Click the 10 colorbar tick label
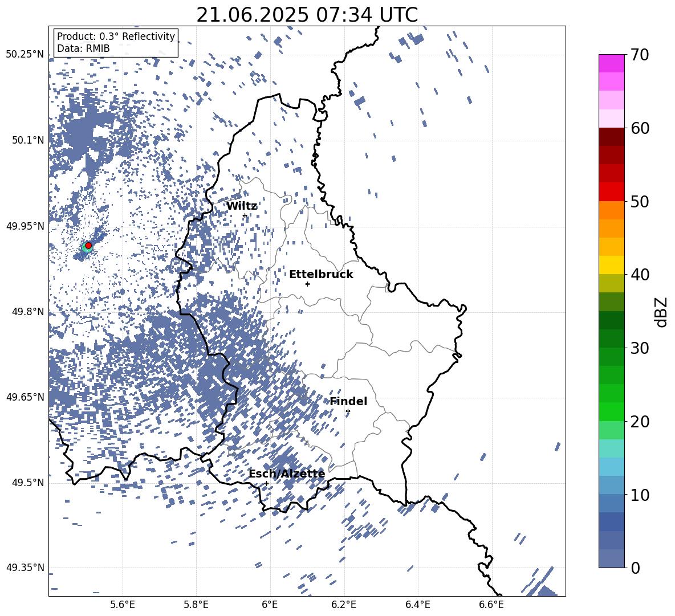Image resolution: width=675 pixels, height=616 pixels. pyautogui.click(x=640, y=495)
